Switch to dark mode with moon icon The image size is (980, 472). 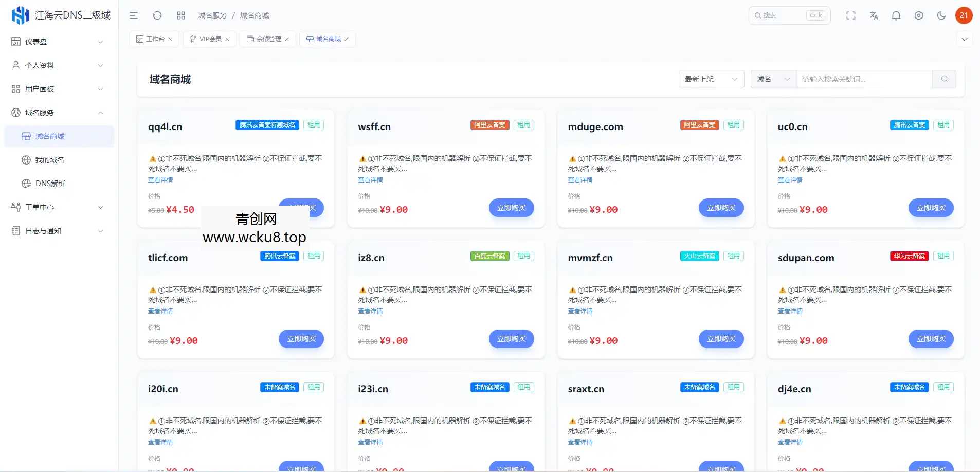tap(941, 15)
